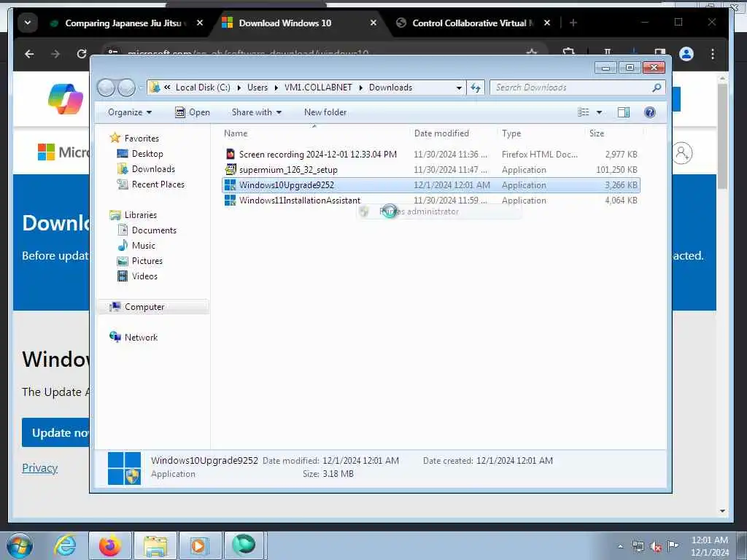
Task: Click search magnifier in Search Downloads box
Action: pyautogui.click(x=657, y=87)
